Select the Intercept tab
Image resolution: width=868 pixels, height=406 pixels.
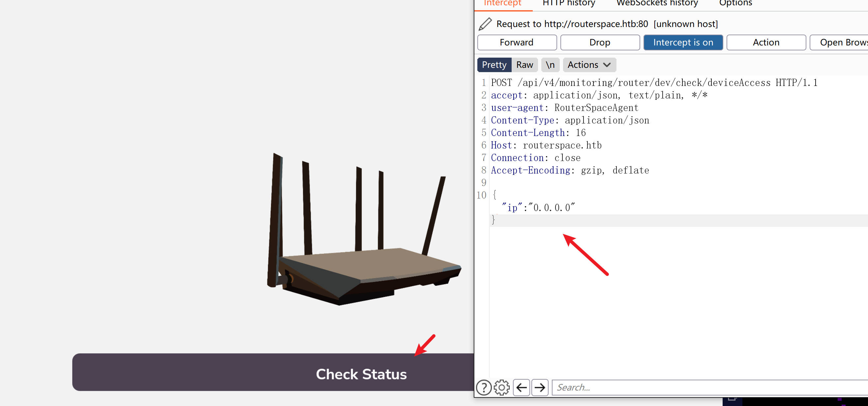pos(502,3)
